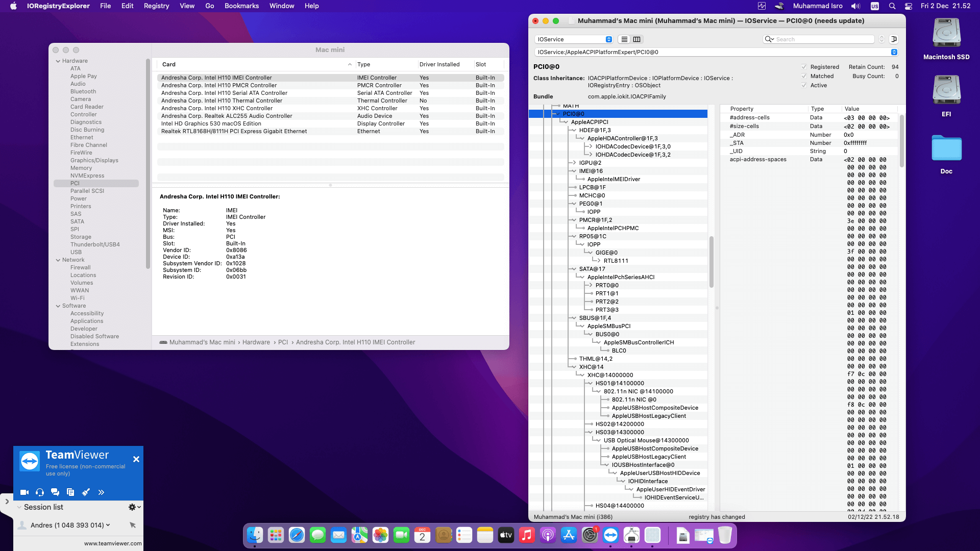
Task: Open TeamViewer file box icon
Action: pos(70,492)
